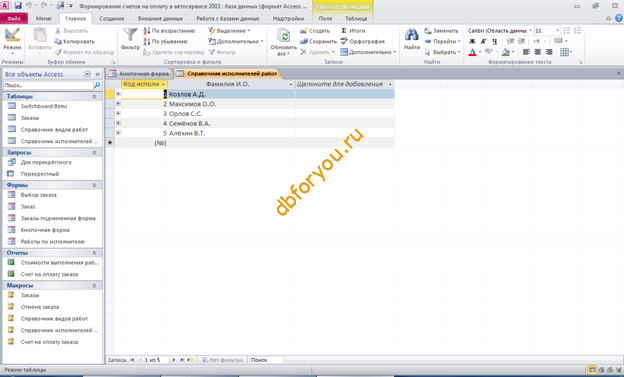Open the Выделение selection dropdown
The height and width of the screenshot is (377, 624).
click(230, 31)
